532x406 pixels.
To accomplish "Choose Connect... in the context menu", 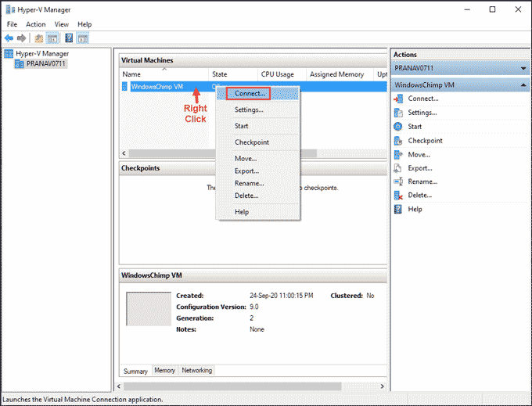I will [x=258, y=93].
